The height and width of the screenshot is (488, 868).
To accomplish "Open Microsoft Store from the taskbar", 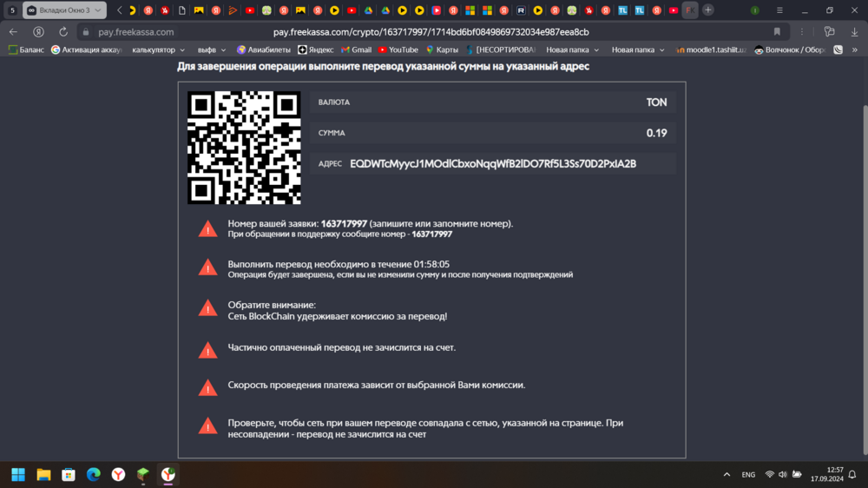I will [x=69, y=475].
